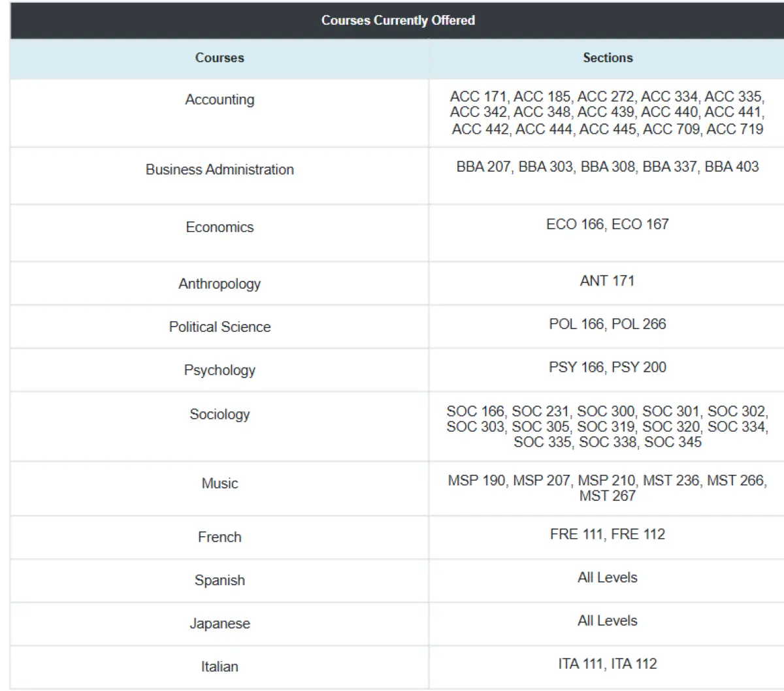Viewport: 784px width, 691px height.
Task: Click the Anthropology course cell
Action: tap(220, 283)
